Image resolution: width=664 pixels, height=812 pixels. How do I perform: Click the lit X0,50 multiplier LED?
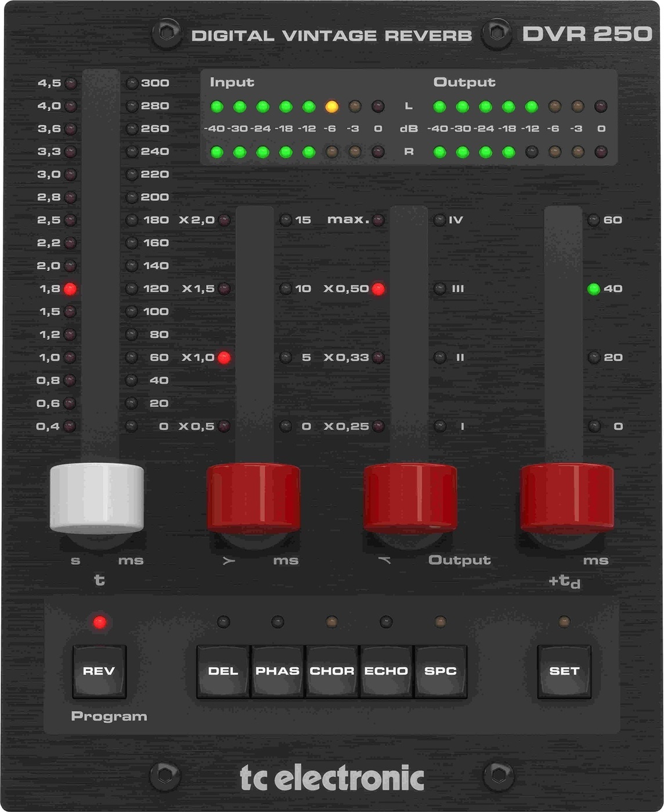coord(378,289)
